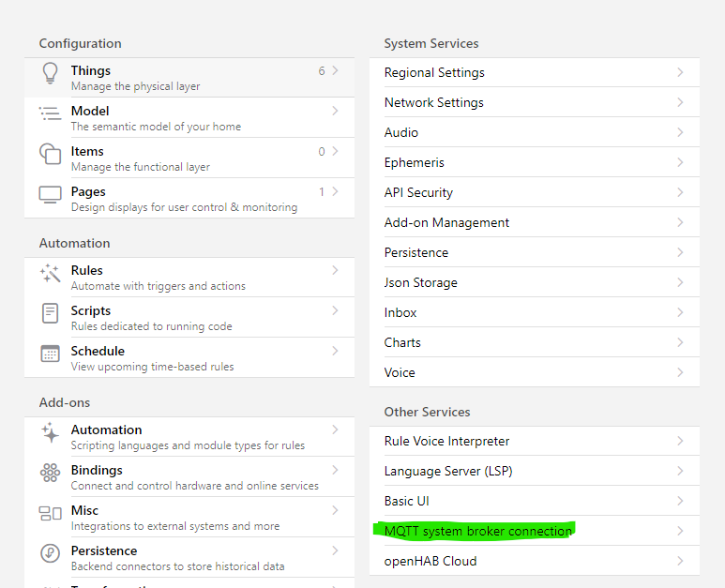Open MQTT system broker connection
Image resolution: width=725 pixels, height=588 pixels.
[477, 531]
